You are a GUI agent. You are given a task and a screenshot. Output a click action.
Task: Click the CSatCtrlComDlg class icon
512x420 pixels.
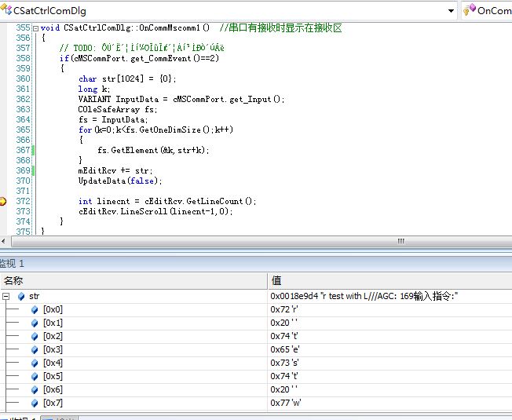[x=6, y=9]
